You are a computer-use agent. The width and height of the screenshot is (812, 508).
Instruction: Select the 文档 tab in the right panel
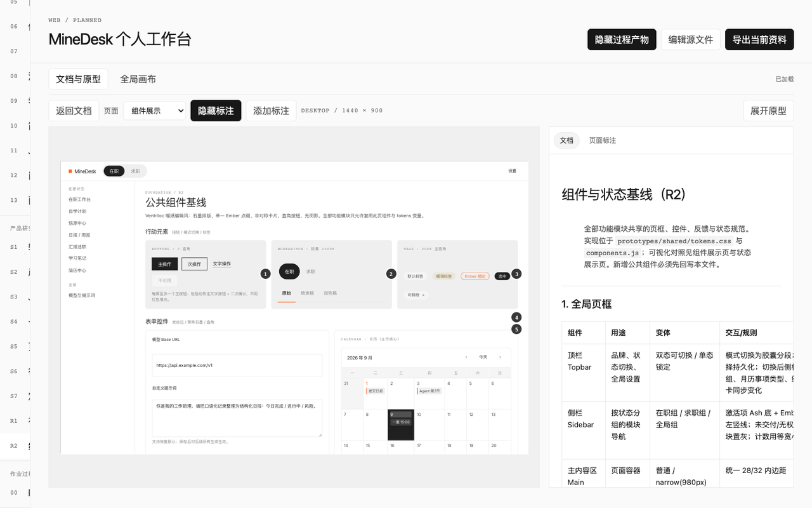pos(566,140)
